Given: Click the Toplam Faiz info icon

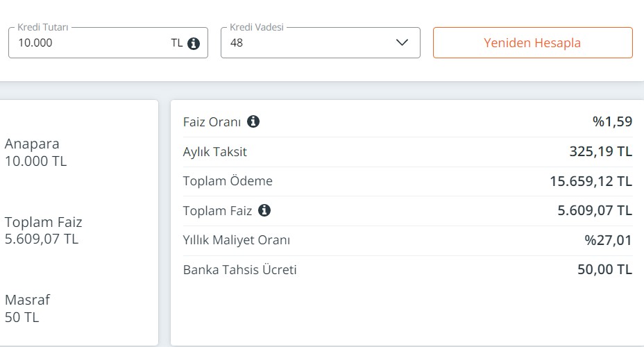Looking at the screenshot, I should coord(264,210).
